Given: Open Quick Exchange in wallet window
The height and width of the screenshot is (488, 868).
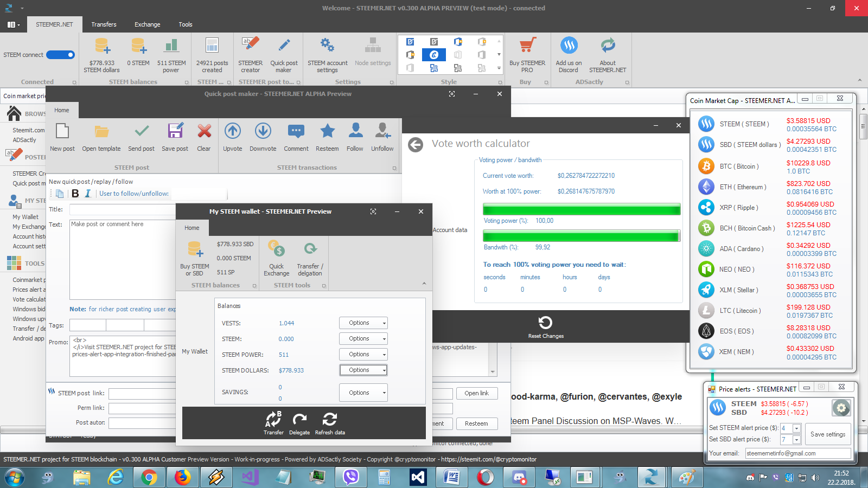Looking at the screenshot, I should point(277,258).
